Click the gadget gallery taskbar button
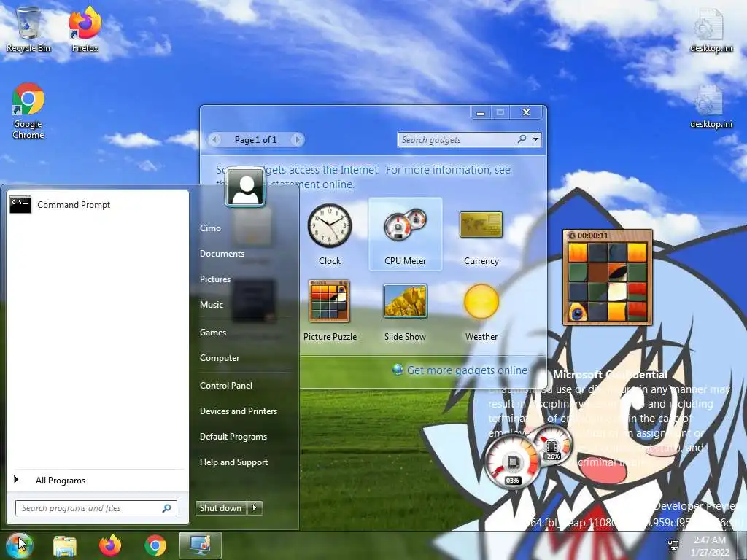747x560 pixels. click(201, 545)
